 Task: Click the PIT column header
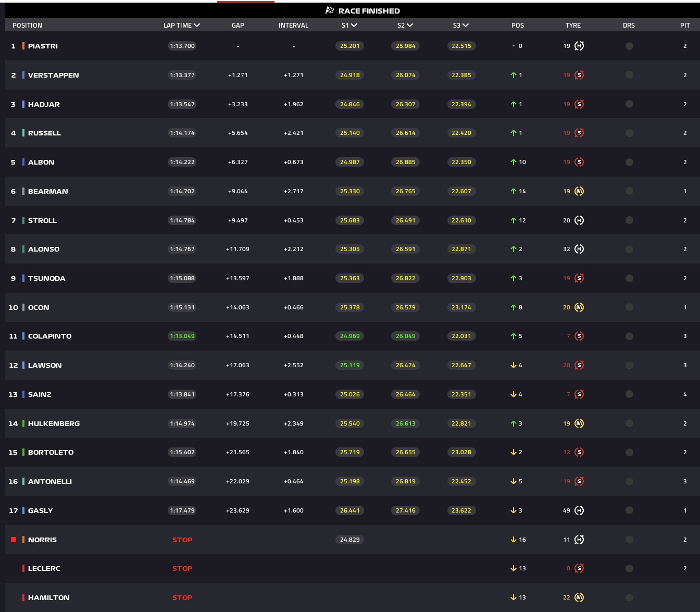685,25
